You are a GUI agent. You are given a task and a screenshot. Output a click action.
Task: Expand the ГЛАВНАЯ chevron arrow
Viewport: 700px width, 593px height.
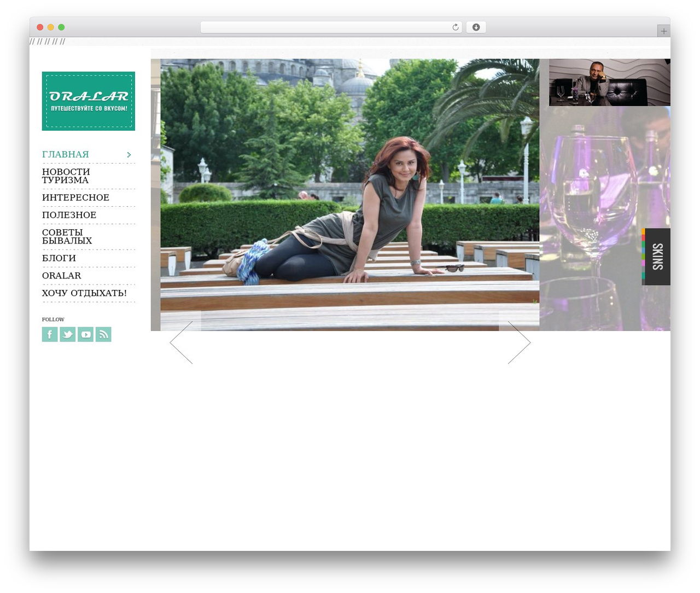point(129,155)
